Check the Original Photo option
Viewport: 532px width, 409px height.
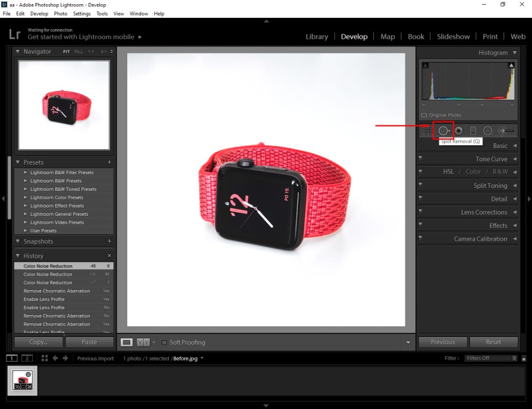coord(424,115)
